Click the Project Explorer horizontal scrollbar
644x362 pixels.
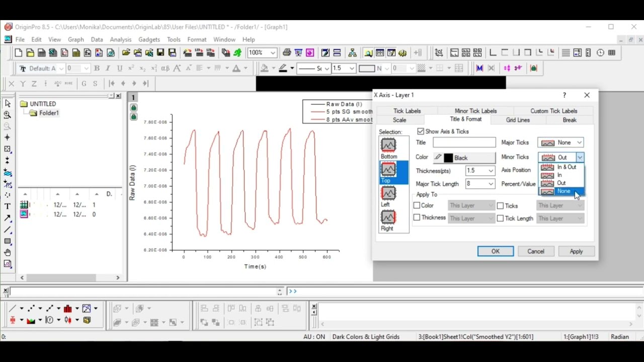(x=69, y=278)
